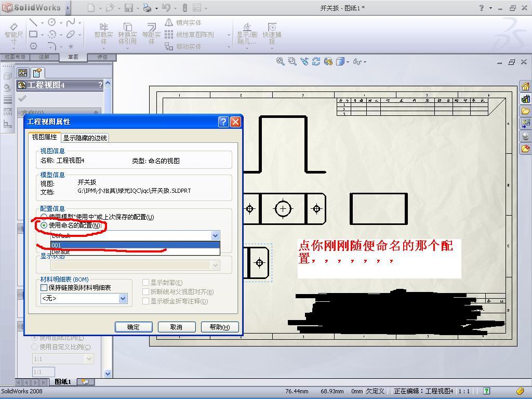Expand the Smart Dimension dropdown arrow
This screenshot has height=399, width=532.
pyautogui.click(x=14, y=48)
